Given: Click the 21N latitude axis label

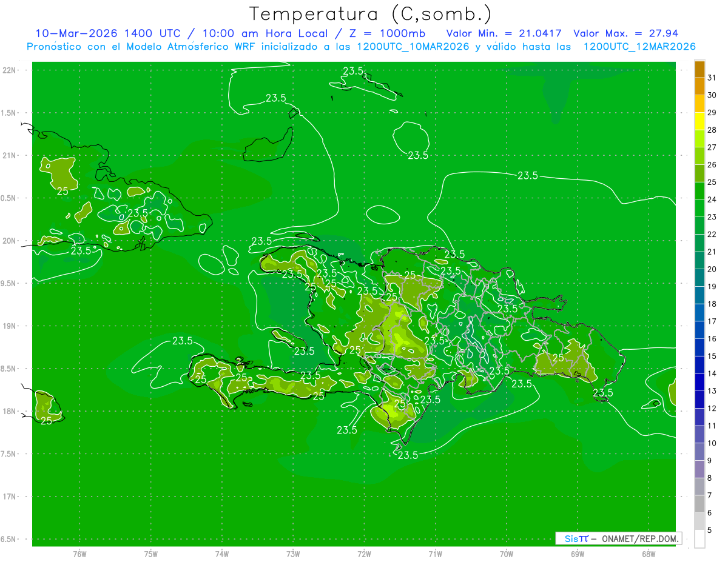Looking at the screenshot, I should tap(10, 156).
